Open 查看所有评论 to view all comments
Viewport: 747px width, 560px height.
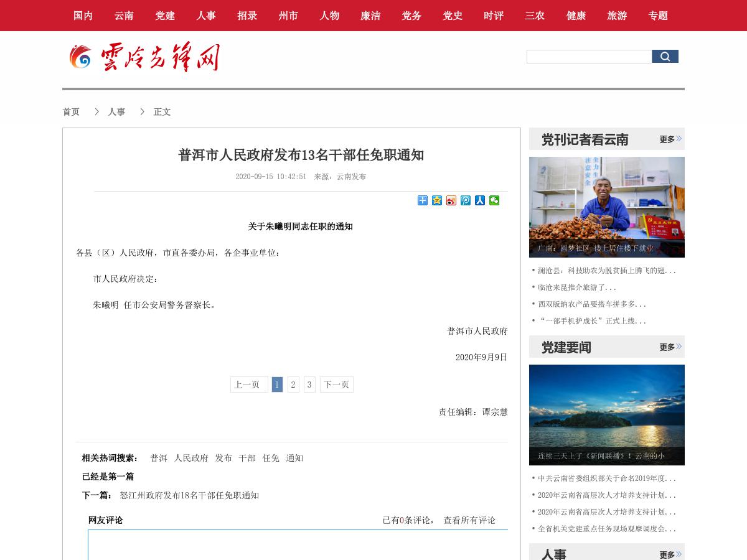pos(469,520)
